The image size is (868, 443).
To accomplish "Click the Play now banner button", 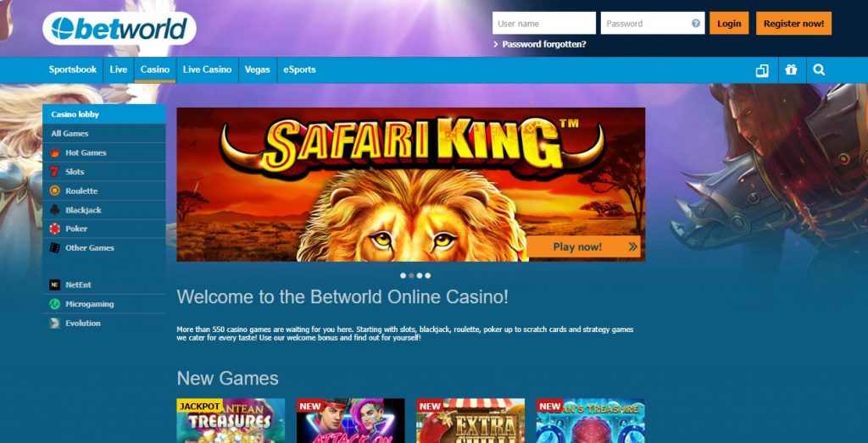I will pos(583,246).
